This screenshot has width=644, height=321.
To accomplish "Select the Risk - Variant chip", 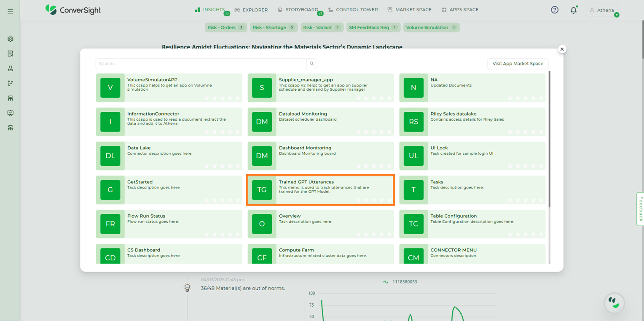I will (x=322, y=27).
